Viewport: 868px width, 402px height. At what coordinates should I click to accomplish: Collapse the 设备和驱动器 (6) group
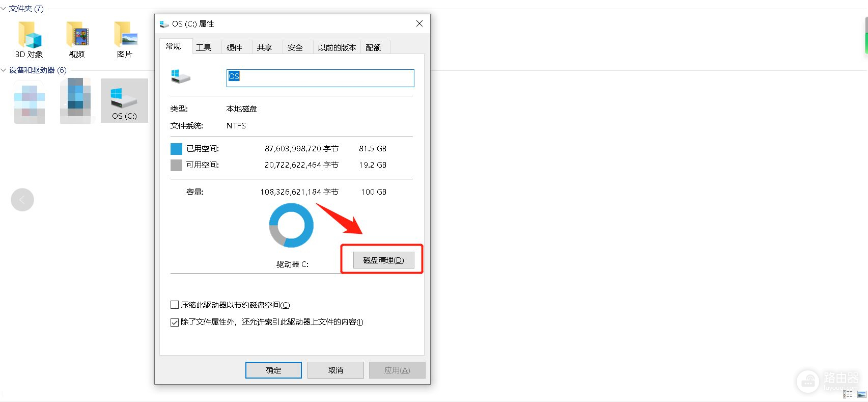(4, 70)
